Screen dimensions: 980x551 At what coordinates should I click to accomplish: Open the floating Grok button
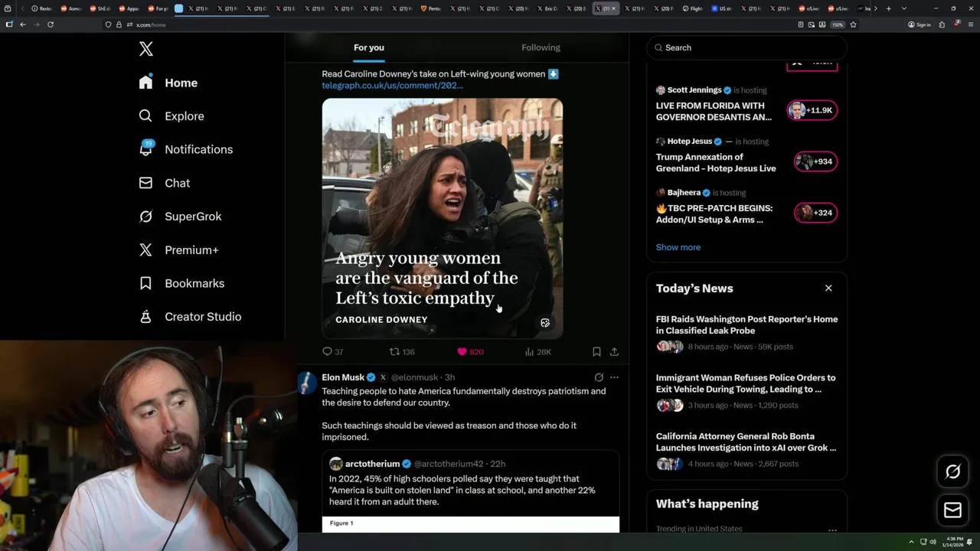(x=952, y=472)
